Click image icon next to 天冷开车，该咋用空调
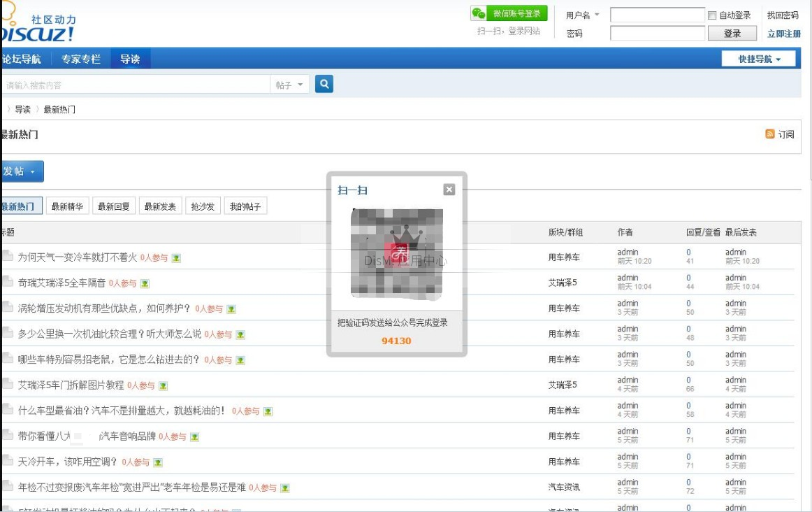This screenshot has width=812, height=512. tap(158, 463)
